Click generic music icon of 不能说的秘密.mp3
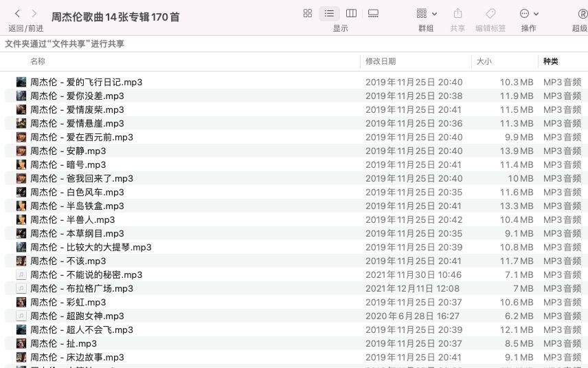588x368 pixels. (x=21, y=275)
